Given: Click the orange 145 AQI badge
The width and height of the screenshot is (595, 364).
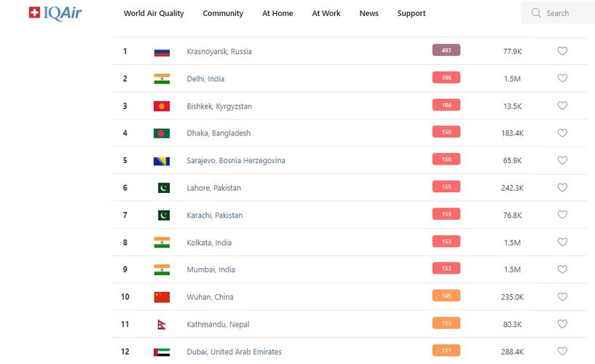Looking at the screenshot, I should tap(446, 296).
